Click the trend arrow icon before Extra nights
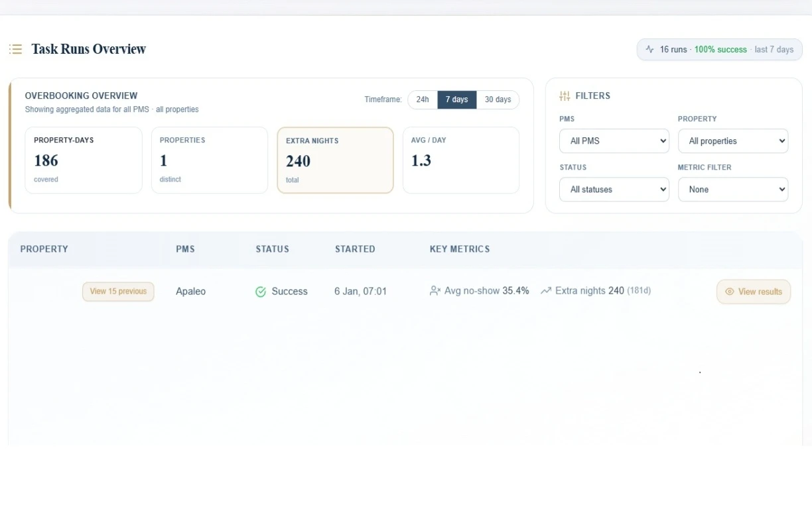The width and height of the screenshot is (812, 509). tap(545, 290)
